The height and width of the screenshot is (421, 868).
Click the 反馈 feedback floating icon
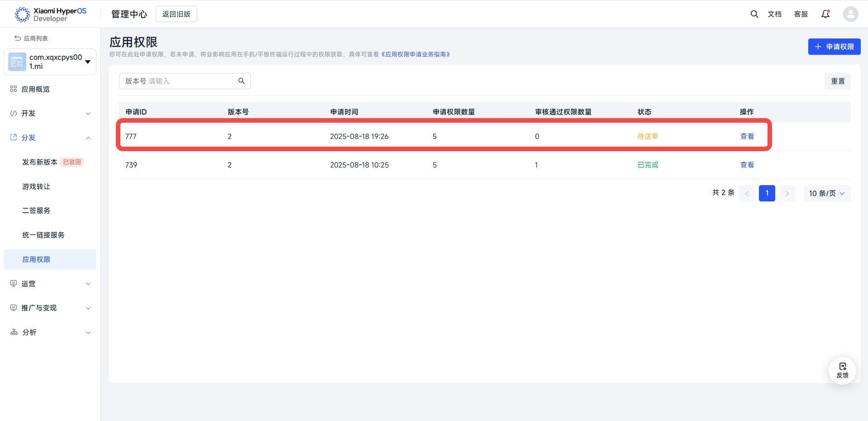(x=842, y=370)
